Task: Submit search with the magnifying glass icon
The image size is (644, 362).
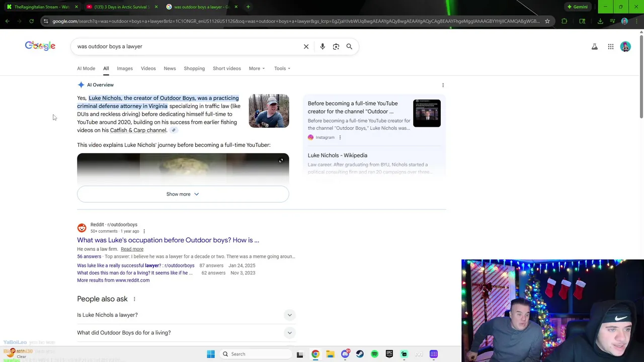Action: coord(349,46)
